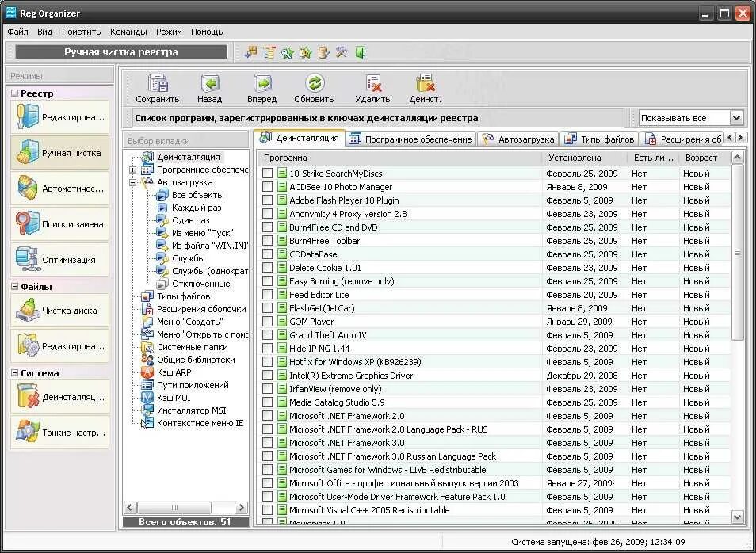Image resolution: width=756 pixels, height=553 pixels.
Task: Check the Microsoft .NET Framework 3.0 checkbox
Action: tap(268, 443)
